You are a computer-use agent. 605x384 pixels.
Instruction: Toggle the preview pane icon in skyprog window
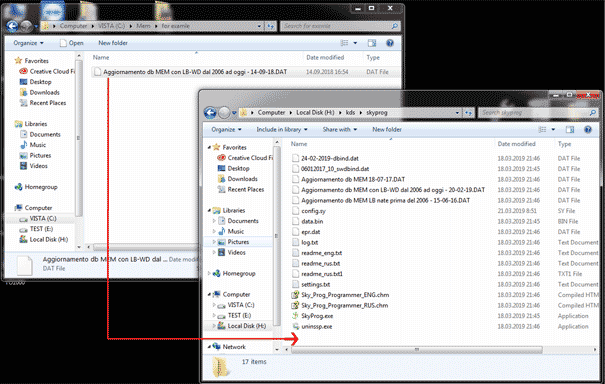click(x=570, y=130)
